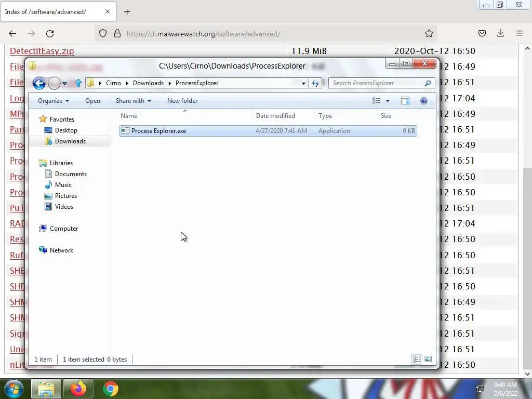
Task: Save to Pocket in Firefox
Action: 482,33
